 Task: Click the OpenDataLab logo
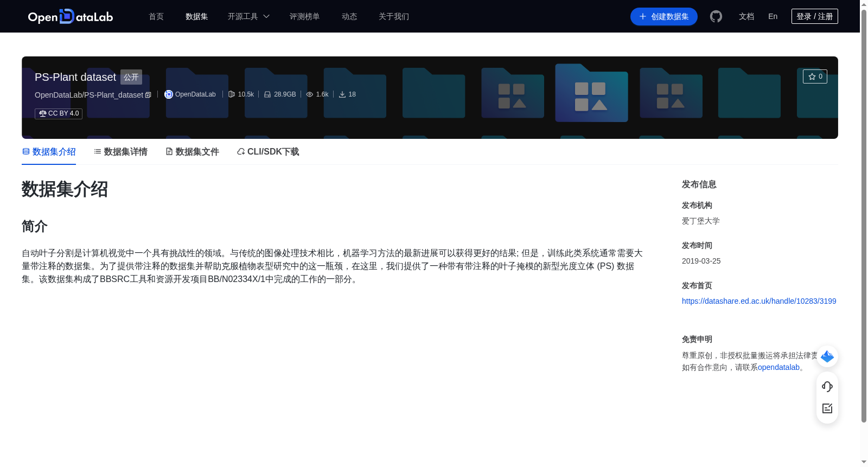tap(71, 16)
